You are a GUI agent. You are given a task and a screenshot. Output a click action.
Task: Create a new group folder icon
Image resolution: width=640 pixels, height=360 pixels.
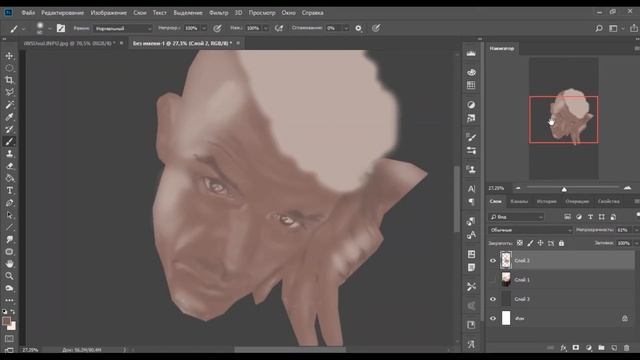601,348
